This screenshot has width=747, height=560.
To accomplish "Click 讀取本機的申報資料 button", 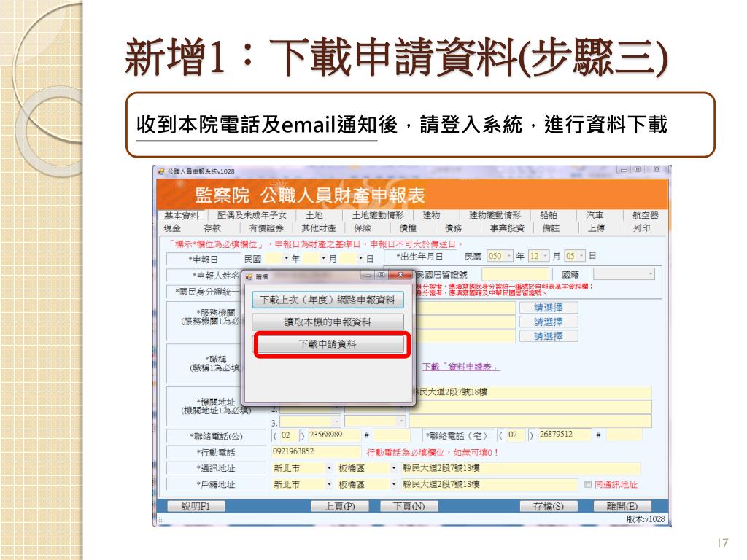I will point(328,322).
